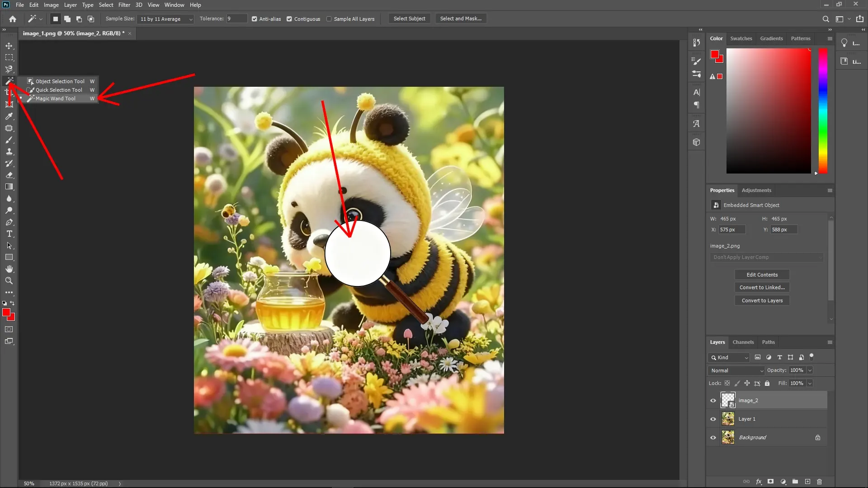Open the Sample Size dropdown
This screenshot has width=868, height=488.
165,19
